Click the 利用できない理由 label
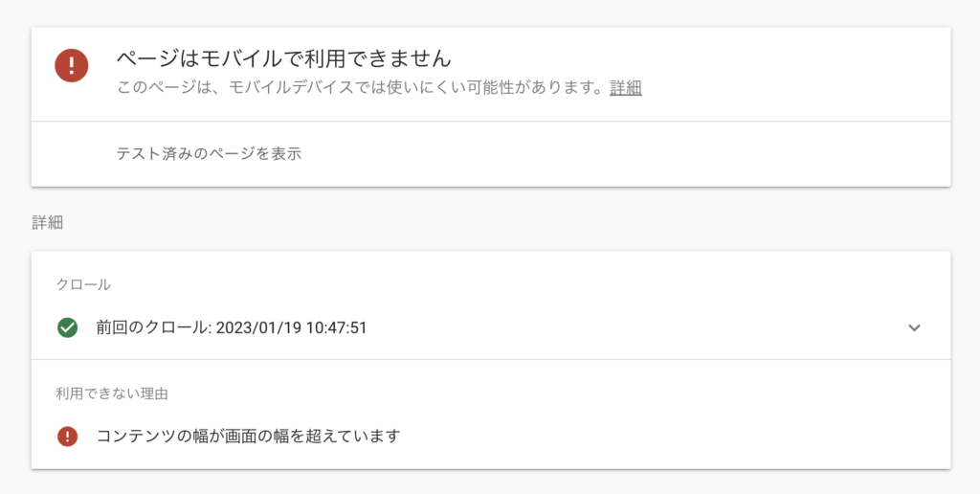 pos(113,393)
